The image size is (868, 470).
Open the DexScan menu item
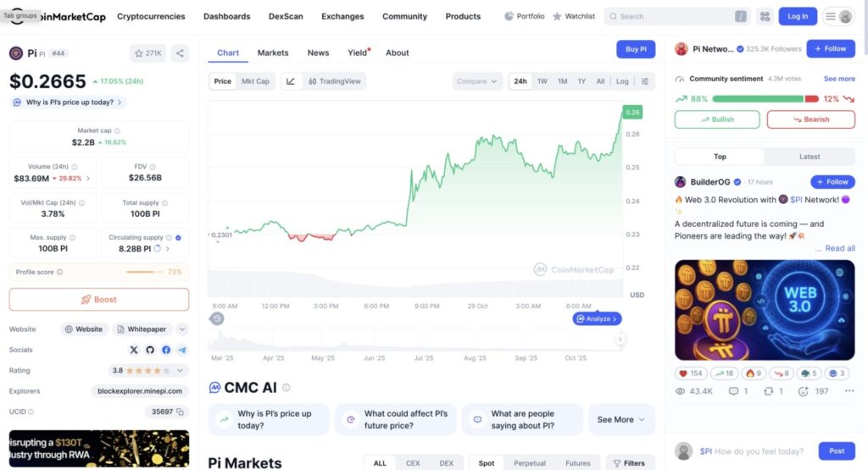(286, 16)
